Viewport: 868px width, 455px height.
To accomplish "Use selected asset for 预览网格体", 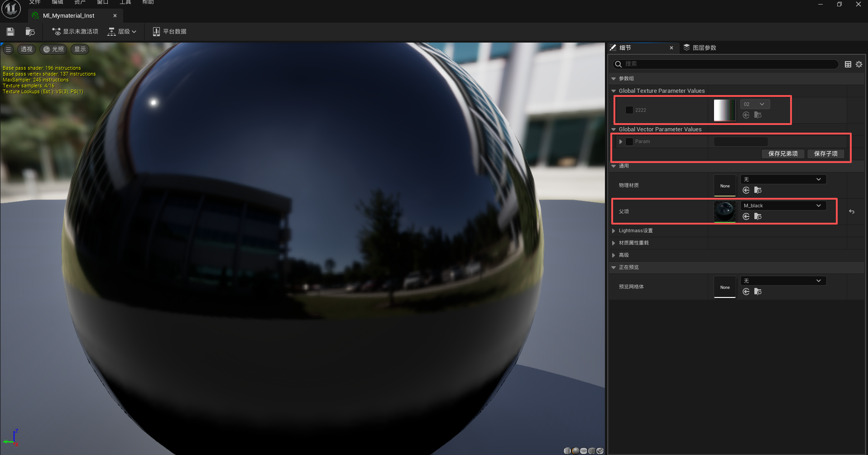I will coord(746,292).
